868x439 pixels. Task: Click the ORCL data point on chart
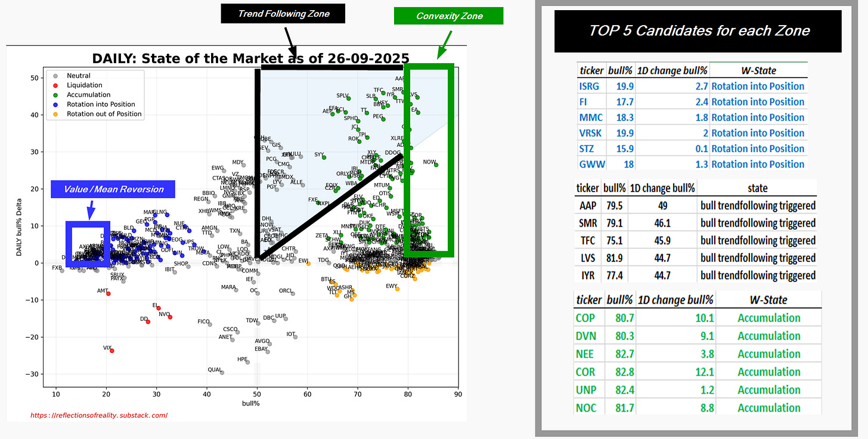click(x=293, y=293)
